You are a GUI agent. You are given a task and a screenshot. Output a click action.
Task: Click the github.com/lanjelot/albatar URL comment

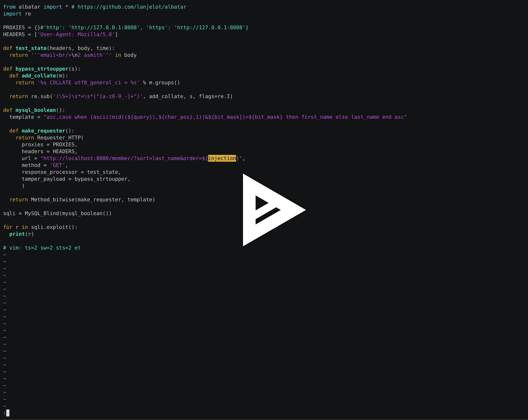pyautogui.click(x=129, y=7)
